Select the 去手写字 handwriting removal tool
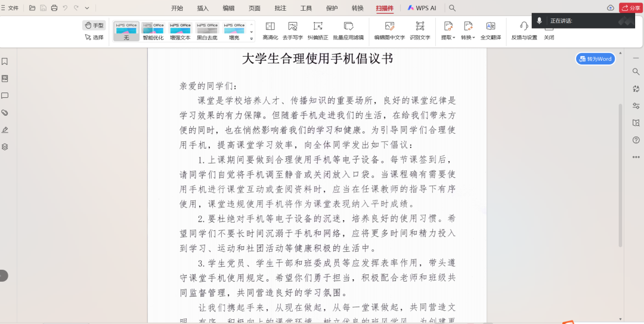This screenshot has width=644, height=324. click(x=293, y=26)
